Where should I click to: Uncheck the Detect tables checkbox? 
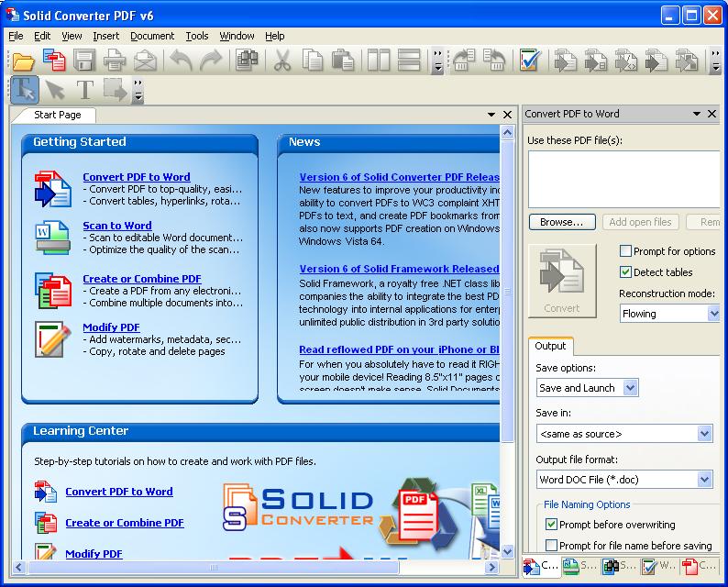click(x=625, y=272)
